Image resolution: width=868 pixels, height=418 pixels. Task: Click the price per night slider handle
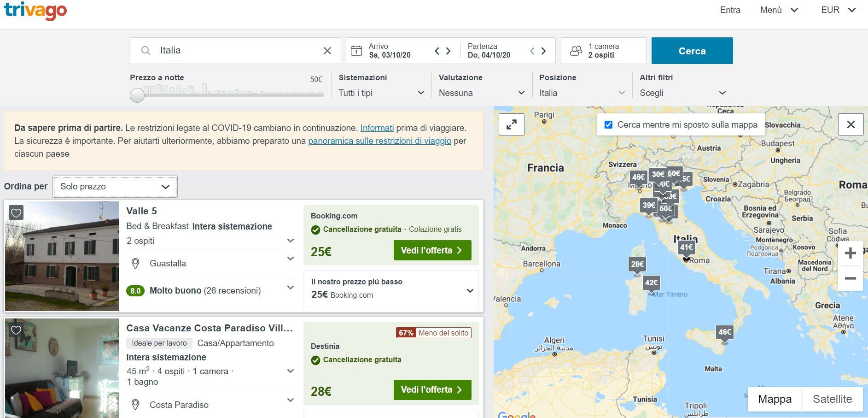pyautogui.click(x=137, y=95)
